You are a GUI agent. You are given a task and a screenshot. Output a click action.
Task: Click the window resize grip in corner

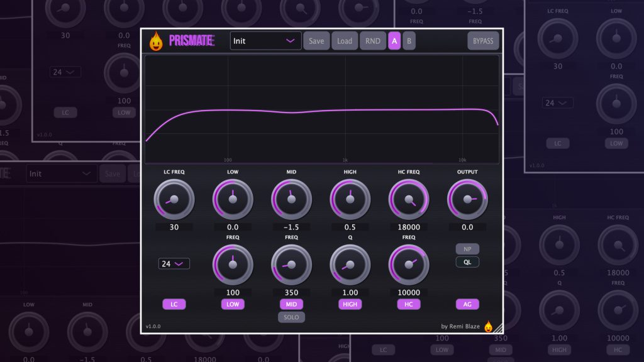pyautogui.click(x=498, y=328)
